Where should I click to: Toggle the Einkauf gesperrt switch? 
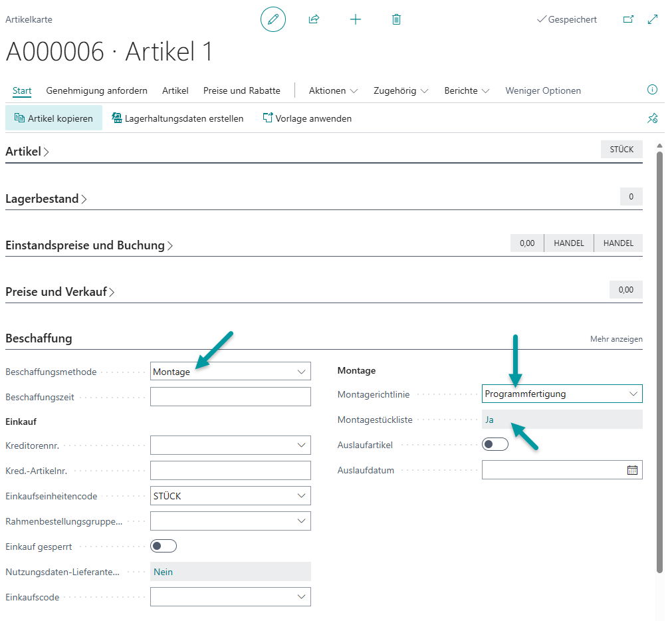164,546
